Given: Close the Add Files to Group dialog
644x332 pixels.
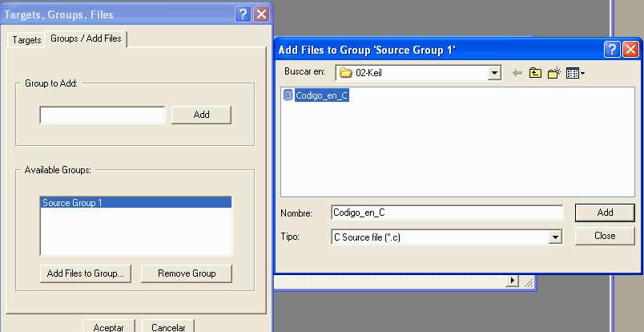Looking at the screenshot, I should (630, 50).
